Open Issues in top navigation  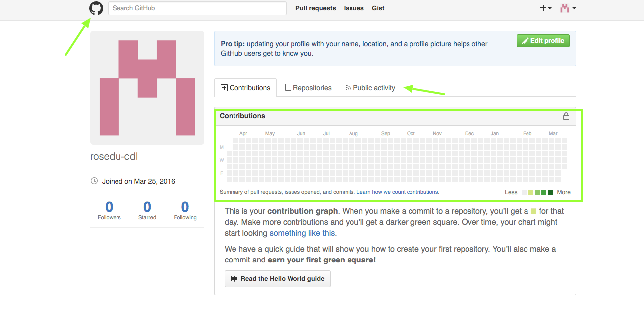coord(354,8)
